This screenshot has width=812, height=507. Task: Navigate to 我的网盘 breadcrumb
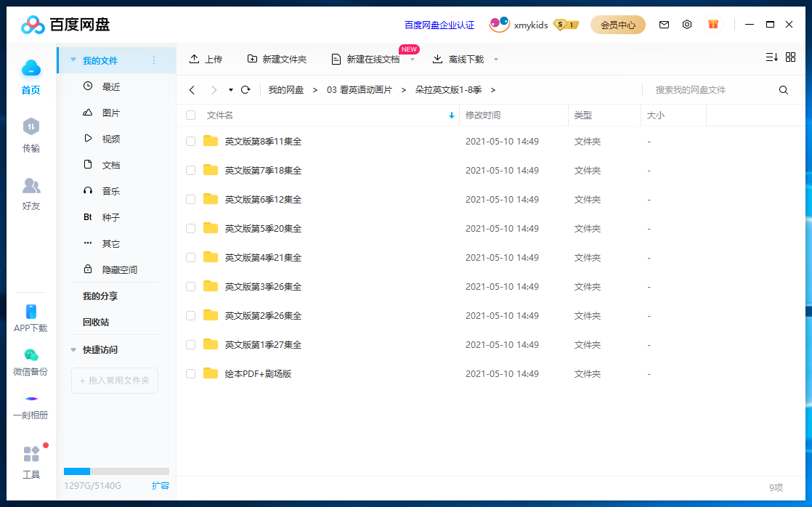point(286,90)
